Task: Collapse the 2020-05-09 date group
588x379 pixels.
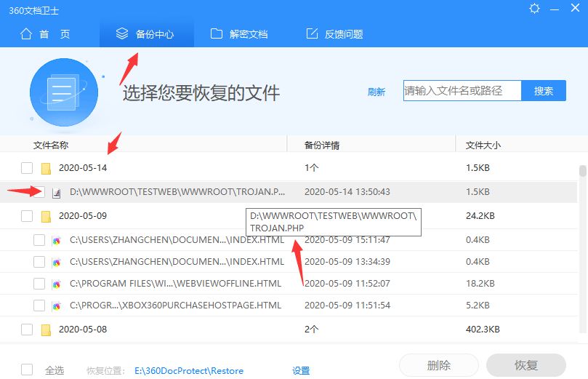Action: (82, 216)
